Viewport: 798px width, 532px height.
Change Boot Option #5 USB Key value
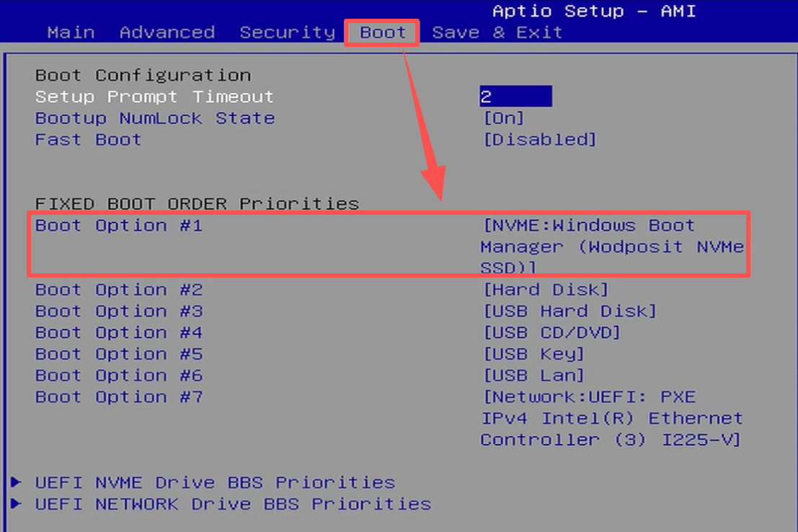pyautogui.click(x=533, y=355)
